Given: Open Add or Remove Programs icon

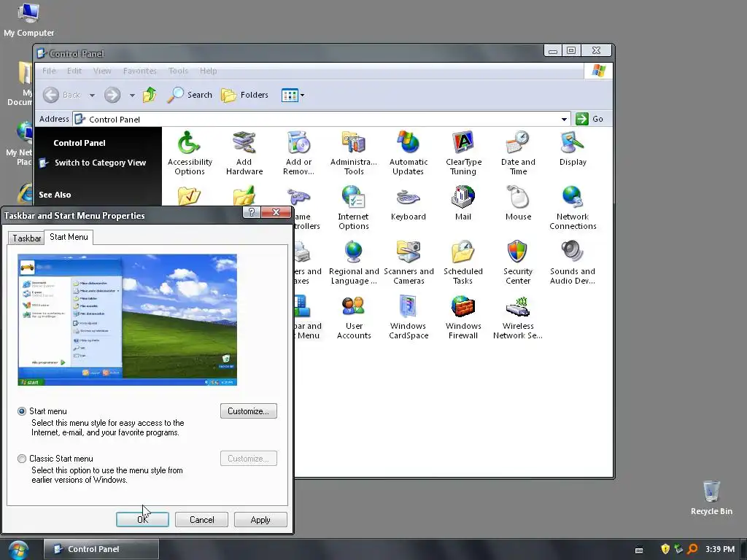Looking at the screenshot, I should pyautogui.click(x=298, y=153).
